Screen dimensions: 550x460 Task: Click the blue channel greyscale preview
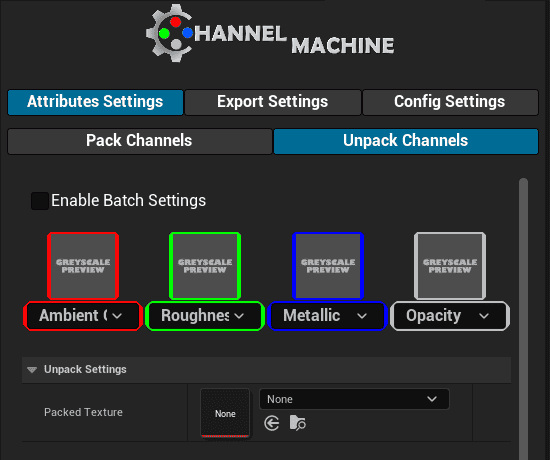(328, 266)
